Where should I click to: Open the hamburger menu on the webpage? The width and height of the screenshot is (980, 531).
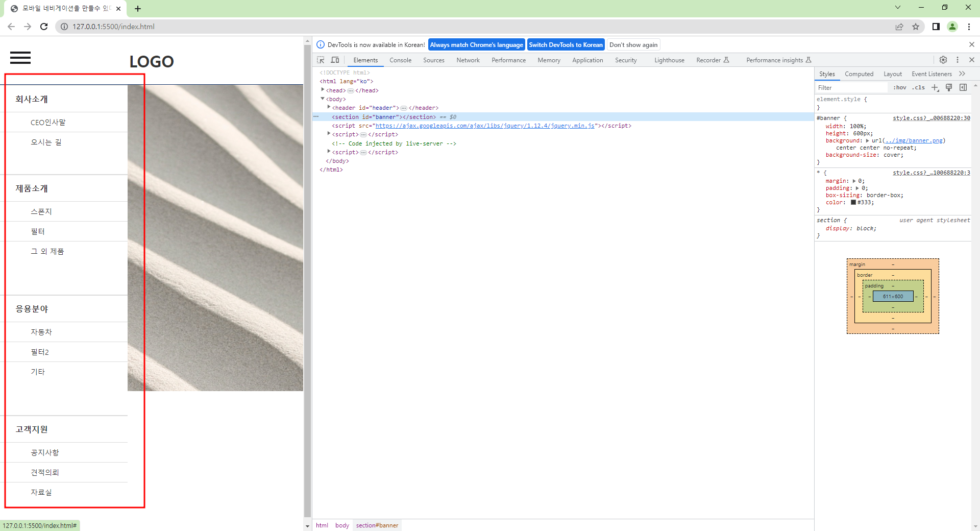click(20, 58)
